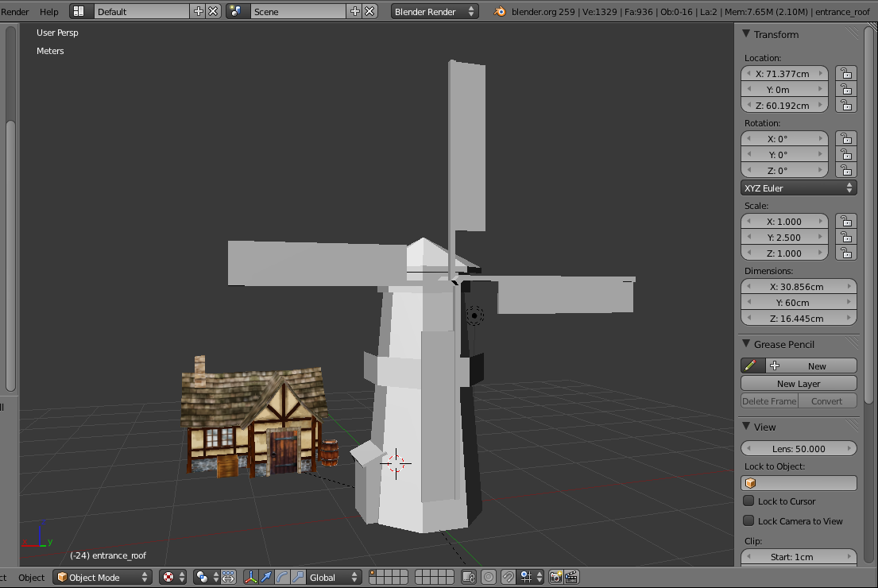The width and height of the screenshot is (878, 588).
Task: Change rotation mode via XYZ Euler dropdown
Action: coord(798,188)
